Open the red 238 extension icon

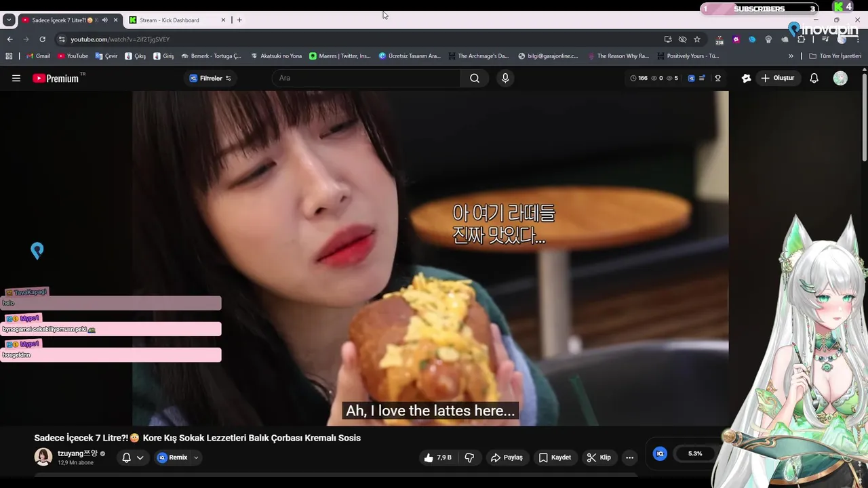pyautogui.click(x=719, y=40)
